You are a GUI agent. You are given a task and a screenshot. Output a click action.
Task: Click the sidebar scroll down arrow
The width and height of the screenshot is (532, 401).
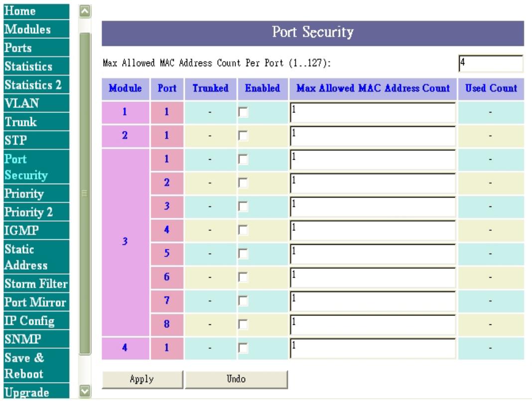(x=85, y=391)
